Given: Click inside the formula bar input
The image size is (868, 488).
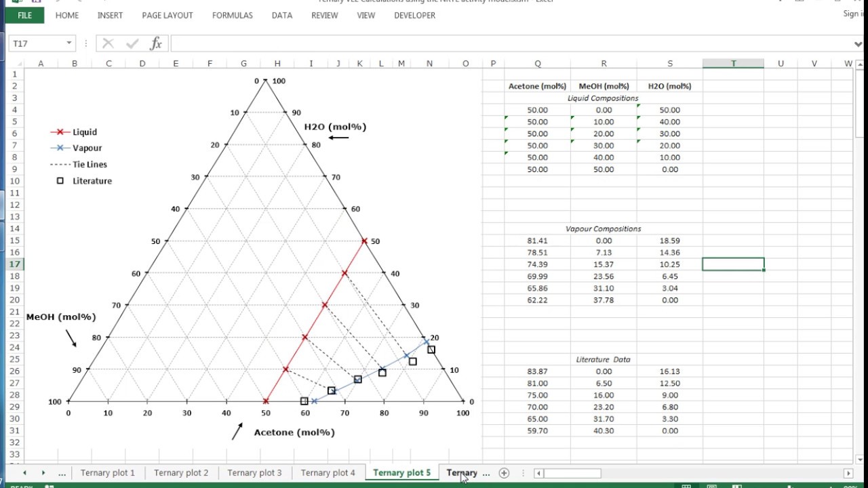Looking at the screenshot, I should 510,43.
